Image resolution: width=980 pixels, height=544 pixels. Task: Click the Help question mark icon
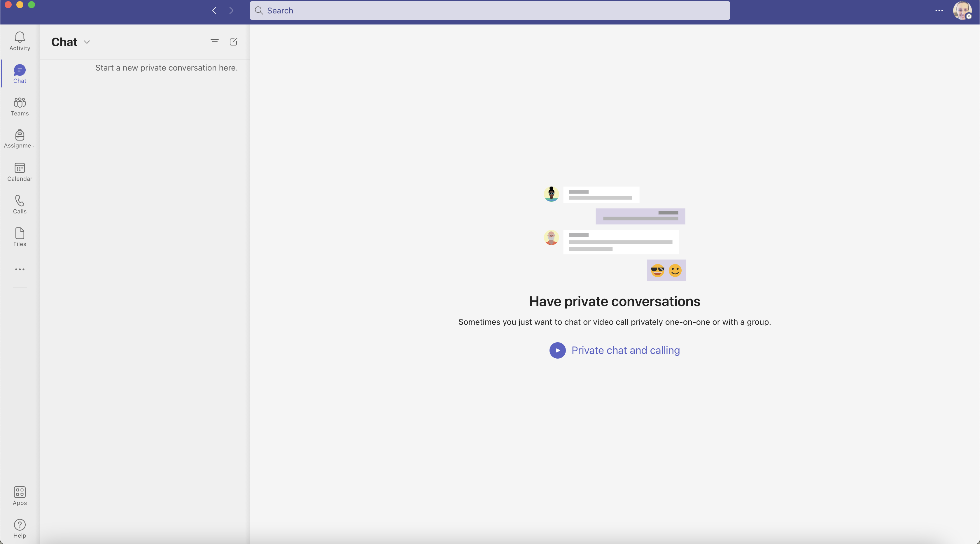click(x=20, y=529)
